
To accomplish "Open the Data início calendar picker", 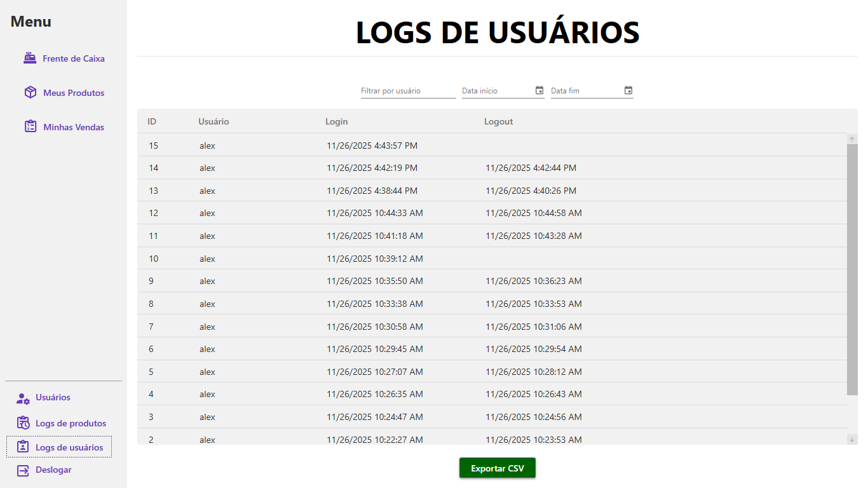I will 539,90.
